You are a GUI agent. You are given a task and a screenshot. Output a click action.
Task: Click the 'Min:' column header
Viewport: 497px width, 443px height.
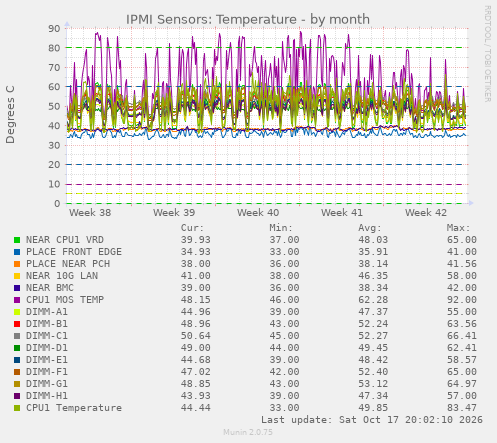(x=281, y=228)
